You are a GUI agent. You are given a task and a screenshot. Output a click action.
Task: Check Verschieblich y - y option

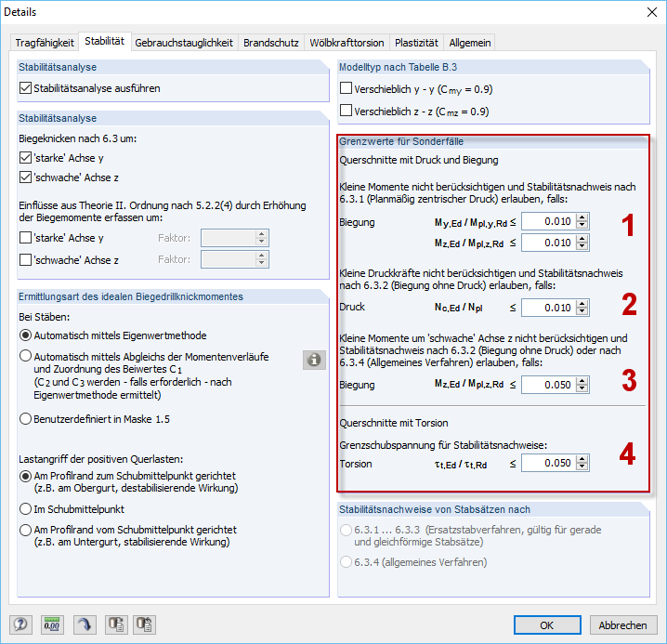pos(347,88)
